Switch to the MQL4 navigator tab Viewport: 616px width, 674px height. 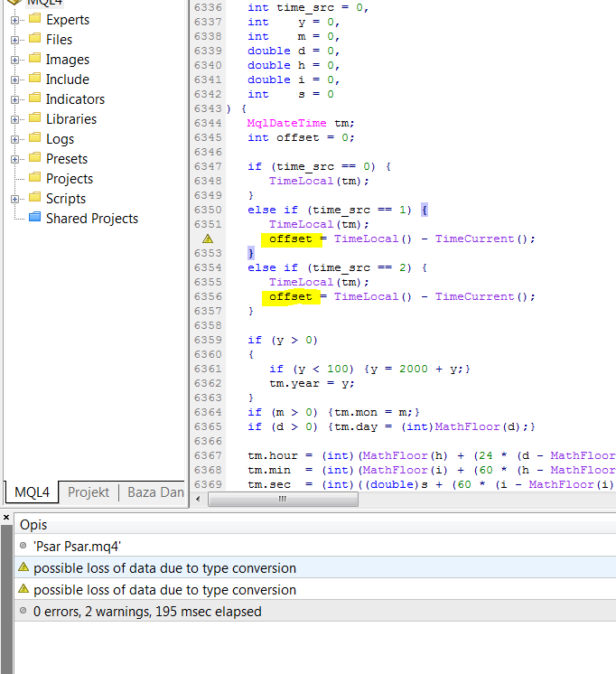32,491
